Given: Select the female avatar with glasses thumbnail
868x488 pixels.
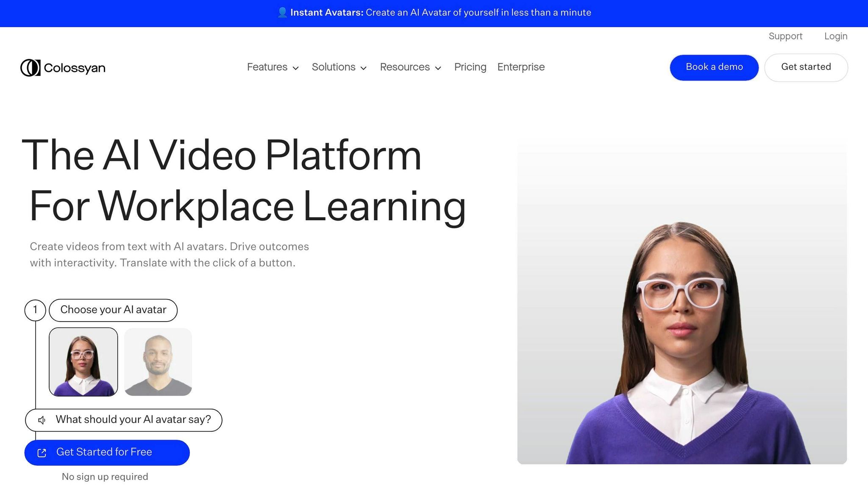Looking at the screenshot, I should 83,362.
